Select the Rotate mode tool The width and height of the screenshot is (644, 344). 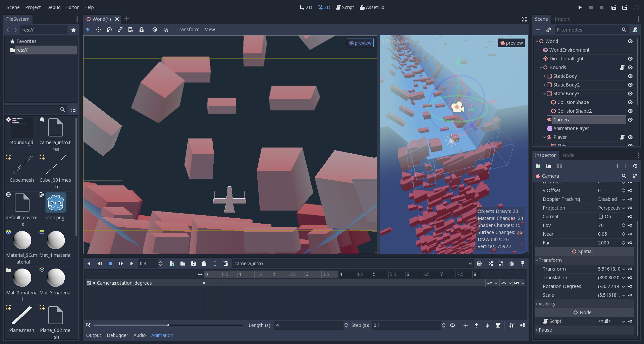coord(109,30)
